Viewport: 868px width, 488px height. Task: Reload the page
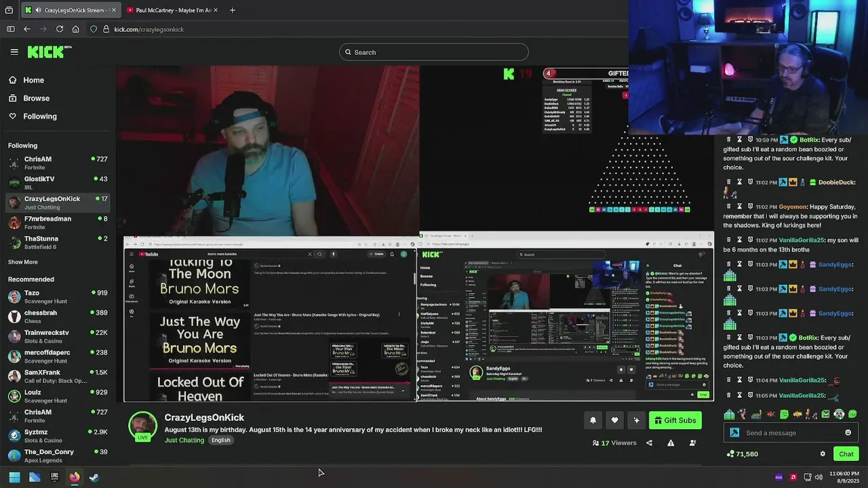60,29
